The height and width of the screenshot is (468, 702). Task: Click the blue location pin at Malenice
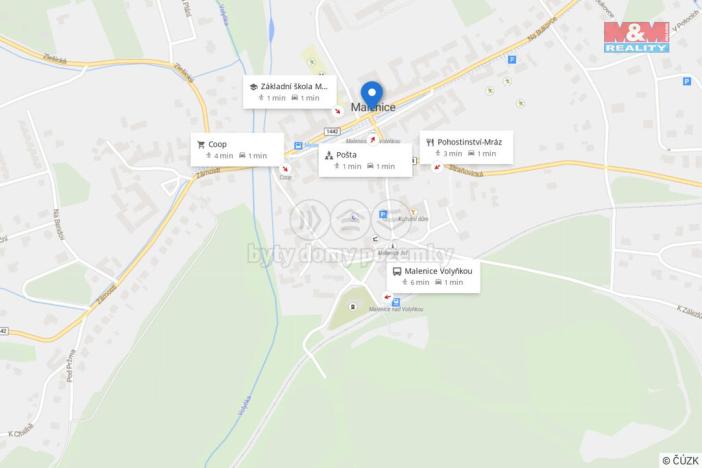(372, 95)
